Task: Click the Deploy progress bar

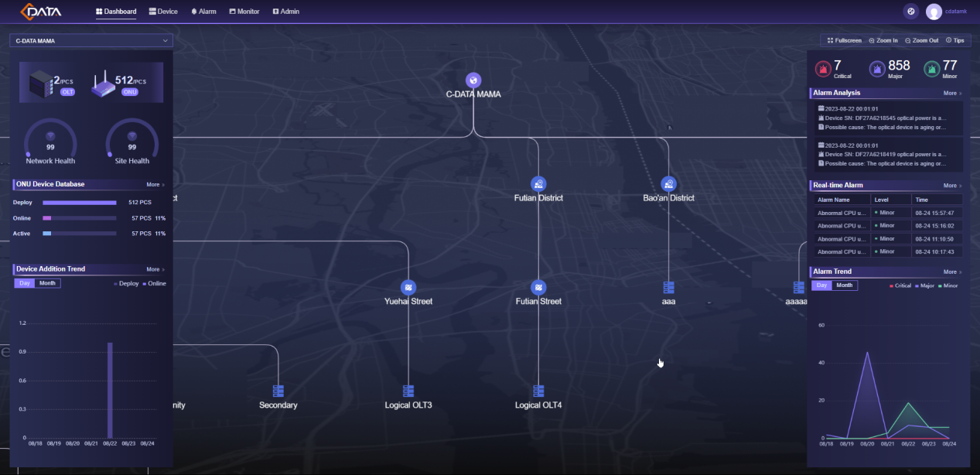Action: [x=80, y=203]
